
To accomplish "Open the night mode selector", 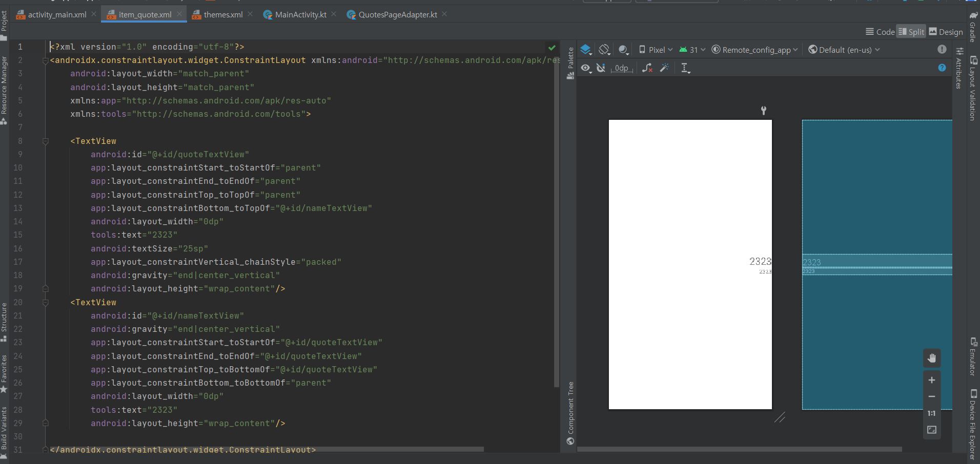I will pos(623,50).
